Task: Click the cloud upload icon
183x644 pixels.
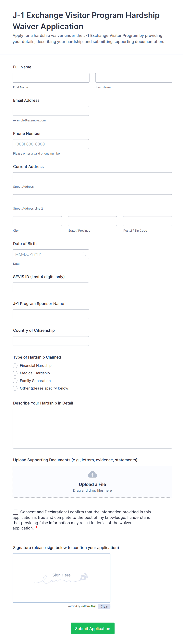Action: (x=92, y=474)
